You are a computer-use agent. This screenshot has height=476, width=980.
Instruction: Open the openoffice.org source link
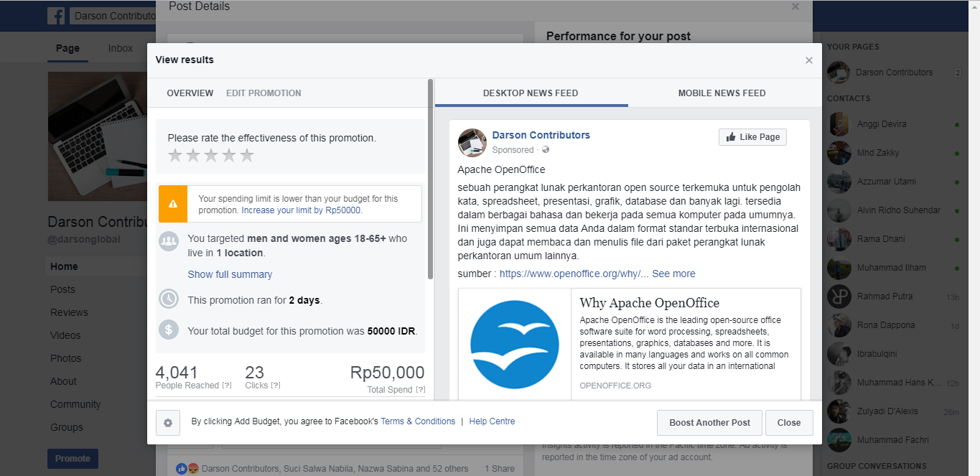574,274
